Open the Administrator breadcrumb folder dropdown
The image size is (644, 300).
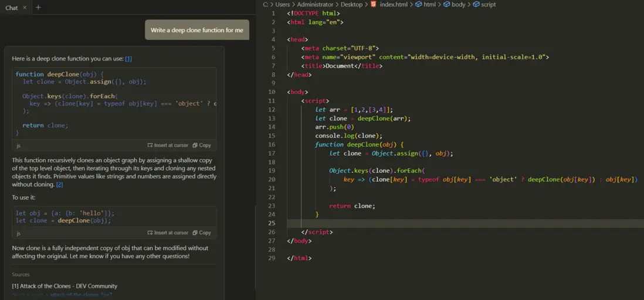[315, 4]
